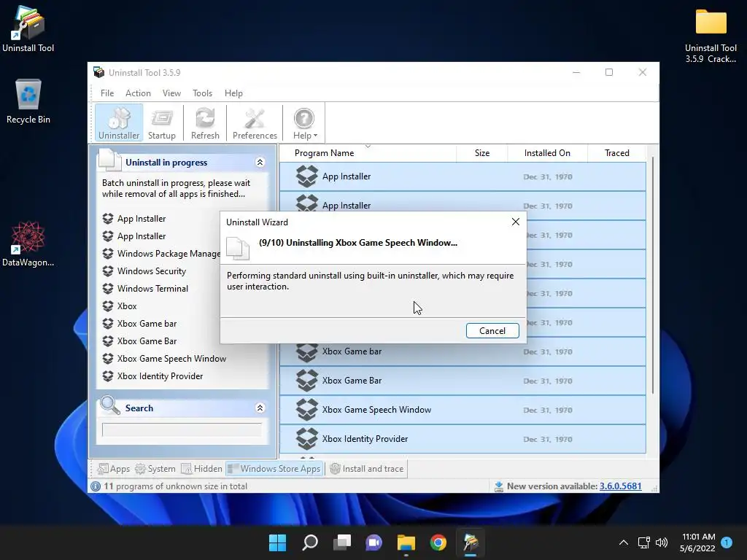747x560 pixels.
Task: Click Xbox Identity Provider program icon
Action: (x=307, y=438)
